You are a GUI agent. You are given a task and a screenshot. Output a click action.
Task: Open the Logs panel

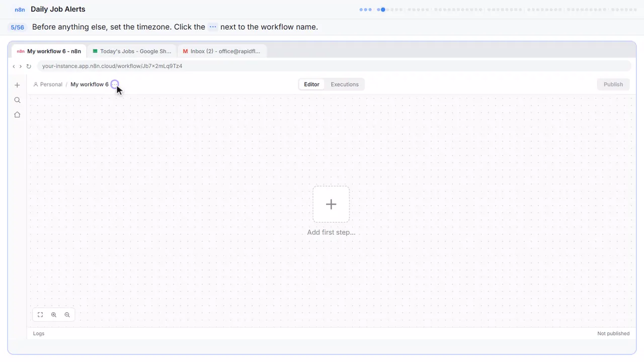[x=39, y=333]
